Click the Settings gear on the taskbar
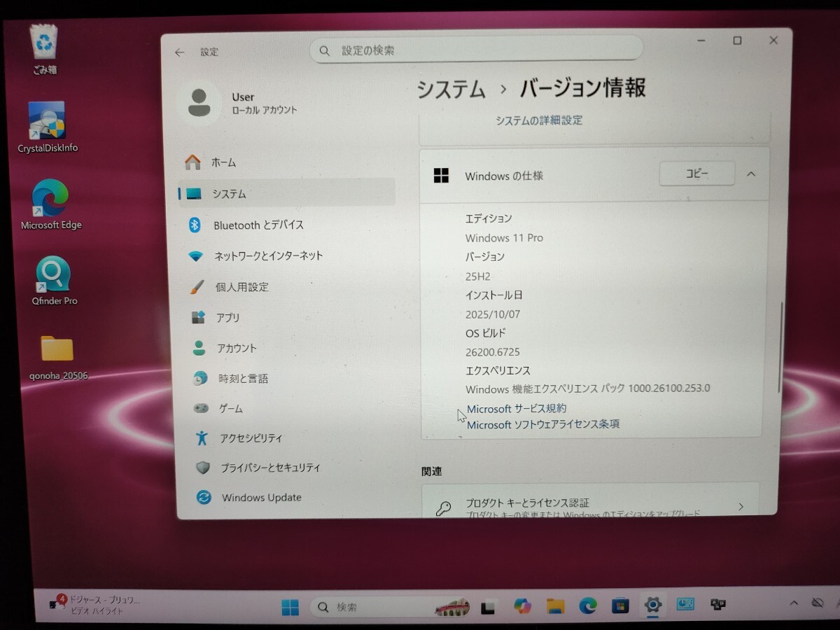The height and width of the screenshot is (630, 840). click(x=653, y=605)
